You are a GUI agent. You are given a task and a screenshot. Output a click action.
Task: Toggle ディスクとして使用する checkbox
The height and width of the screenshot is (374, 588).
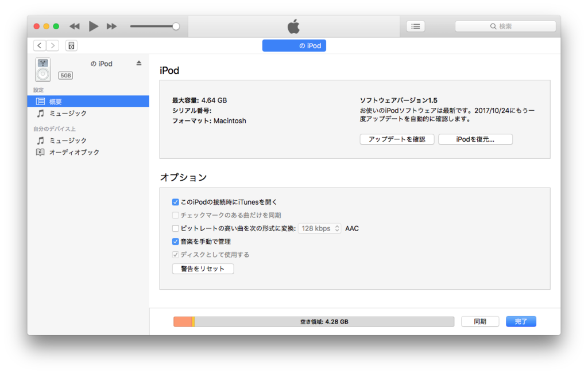click(175, 255)
